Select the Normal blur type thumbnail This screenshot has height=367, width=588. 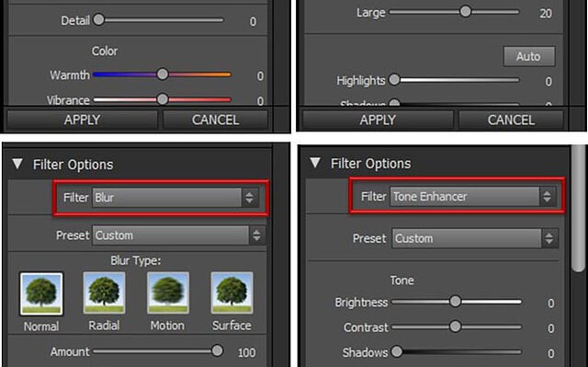point(41,293)
